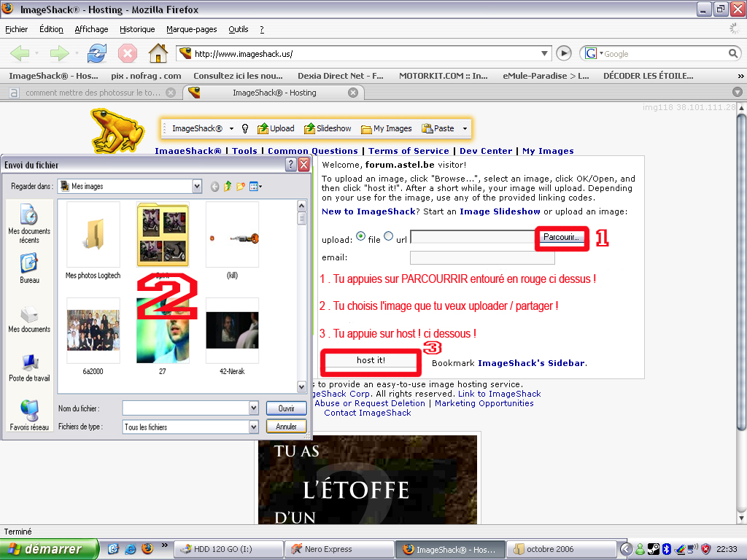
Task: Expand the Regarder dans folder dropdown
Action: (x=196, y=187)
